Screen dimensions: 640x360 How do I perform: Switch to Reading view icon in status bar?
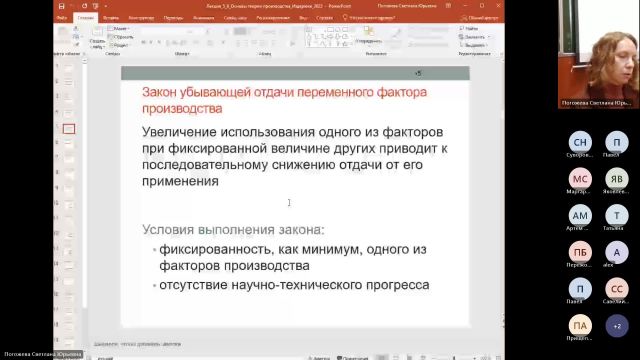coord(409,358)
